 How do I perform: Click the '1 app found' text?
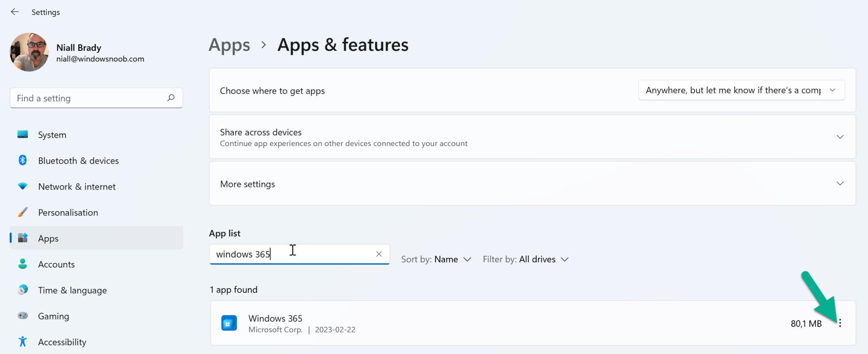pos(234,290)
